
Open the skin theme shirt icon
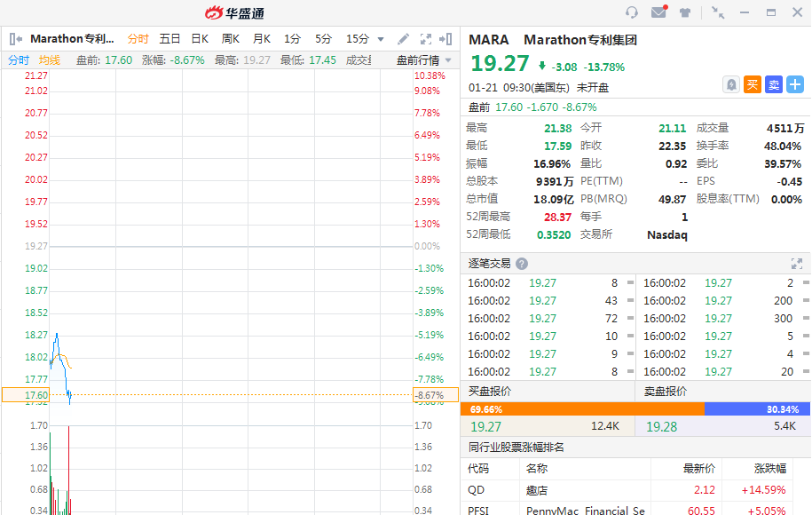point(685,12)
